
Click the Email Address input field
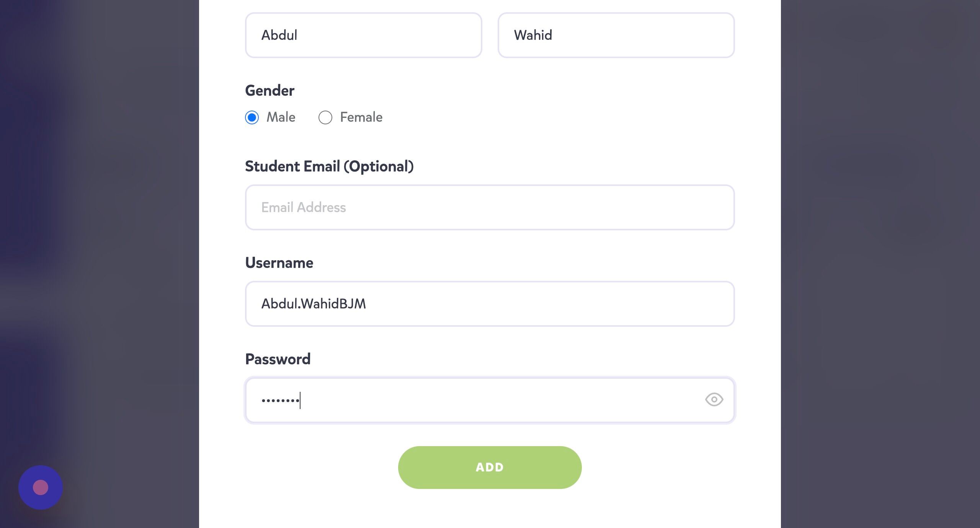(490, 207)
